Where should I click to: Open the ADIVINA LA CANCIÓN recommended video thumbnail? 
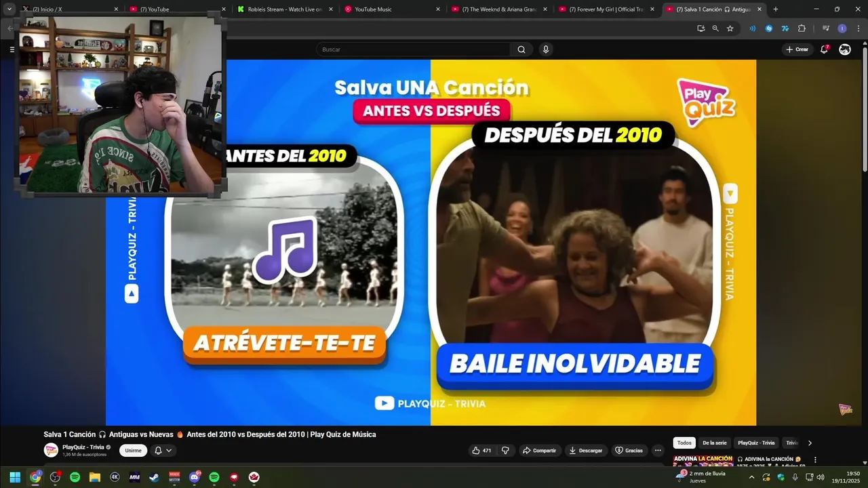pos(703,460)
